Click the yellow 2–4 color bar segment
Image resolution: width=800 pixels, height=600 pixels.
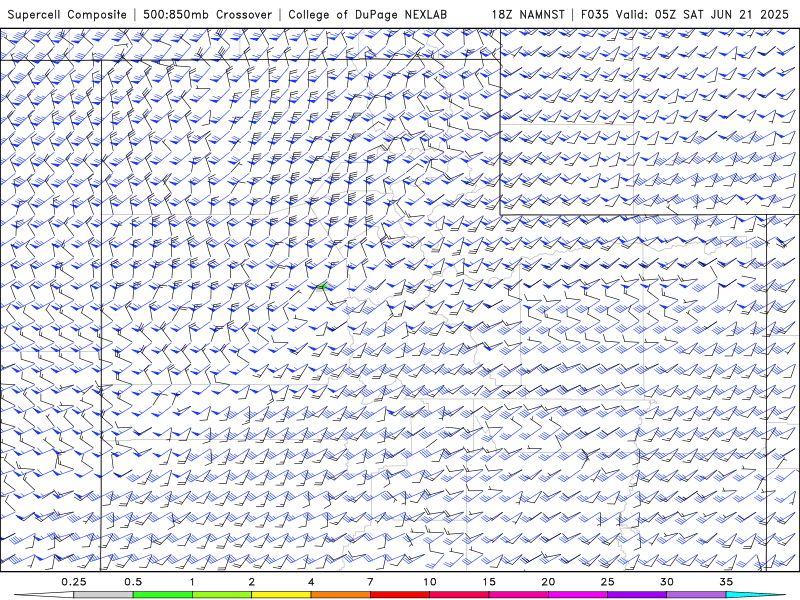(281, 595)
